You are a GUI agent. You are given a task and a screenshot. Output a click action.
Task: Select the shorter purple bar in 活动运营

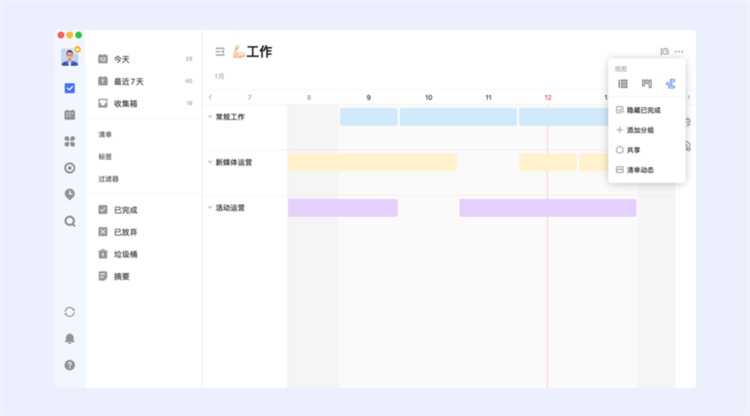pos(342,208)
